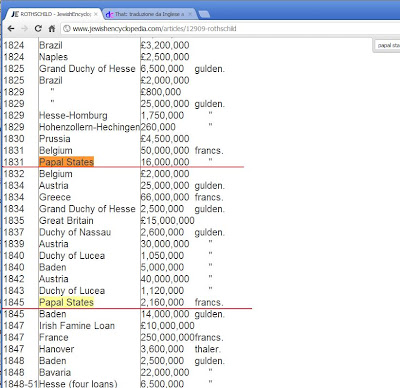Click the find-in-page box containing 'papal sta'
Screen dimensions: 400x388
tap(387, 45)
